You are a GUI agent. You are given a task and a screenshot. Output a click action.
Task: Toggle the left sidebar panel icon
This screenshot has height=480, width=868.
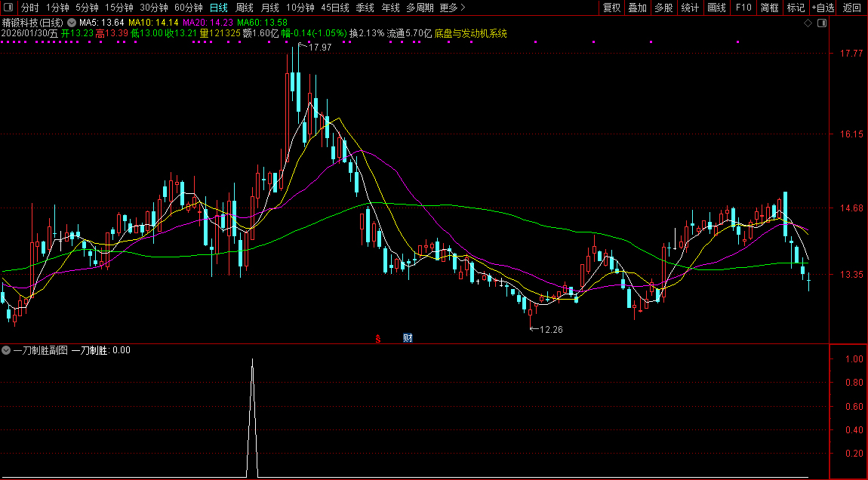(x=9, y=8)
